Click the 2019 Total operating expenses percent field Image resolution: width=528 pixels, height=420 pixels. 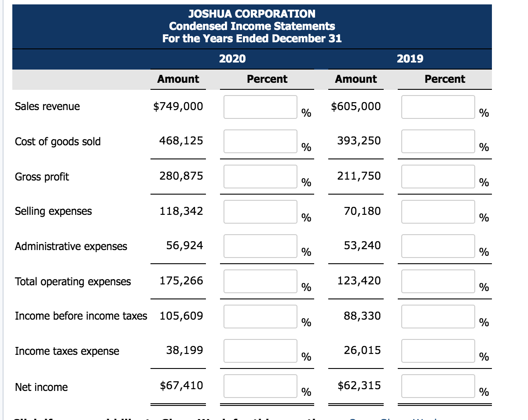[x=438, y=281]
